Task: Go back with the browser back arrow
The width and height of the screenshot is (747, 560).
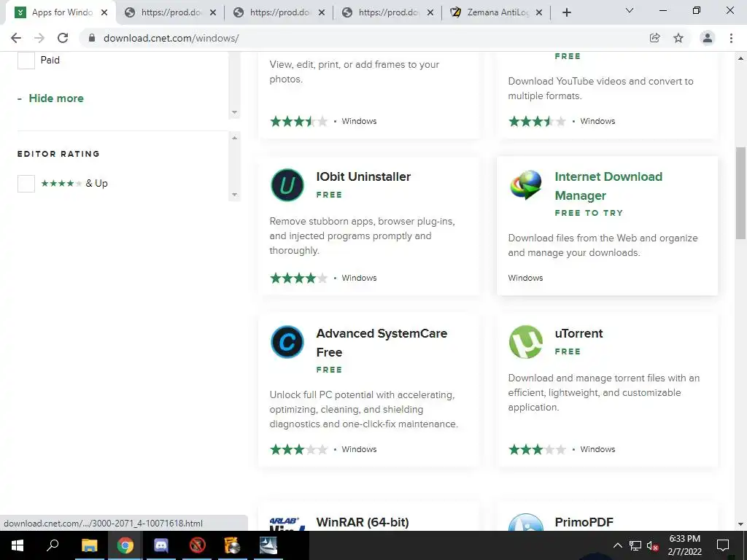Action: [x=16, y=38]
